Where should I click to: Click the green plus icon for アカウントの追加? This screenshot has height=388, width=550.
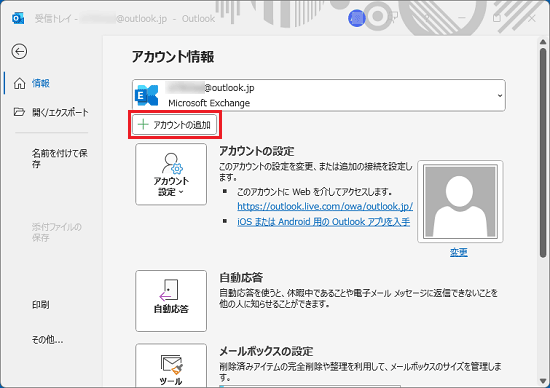143,125
